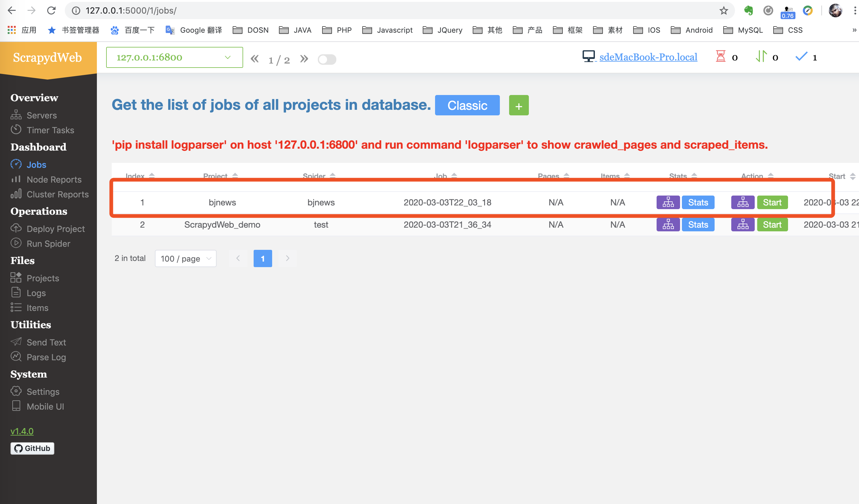Click the red hourglass pending jobs icon
Image resolution: width=859 pixels, height=504 pixels.
[720, 56]
